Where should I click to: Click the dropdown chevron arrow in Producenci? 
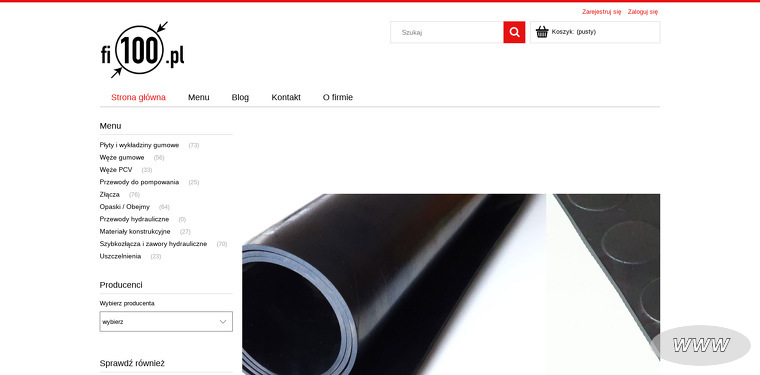(223, 321)
